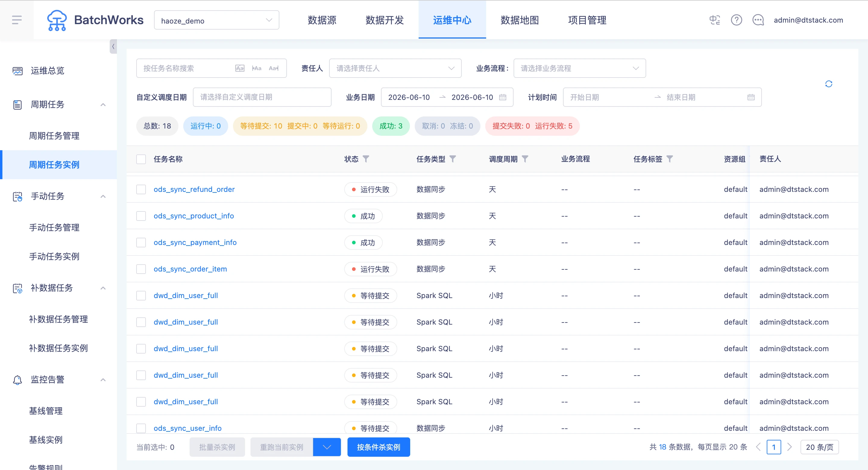Open the 20 条/页 page size dropdown
The image size is (868, 470).
(819, 447)
